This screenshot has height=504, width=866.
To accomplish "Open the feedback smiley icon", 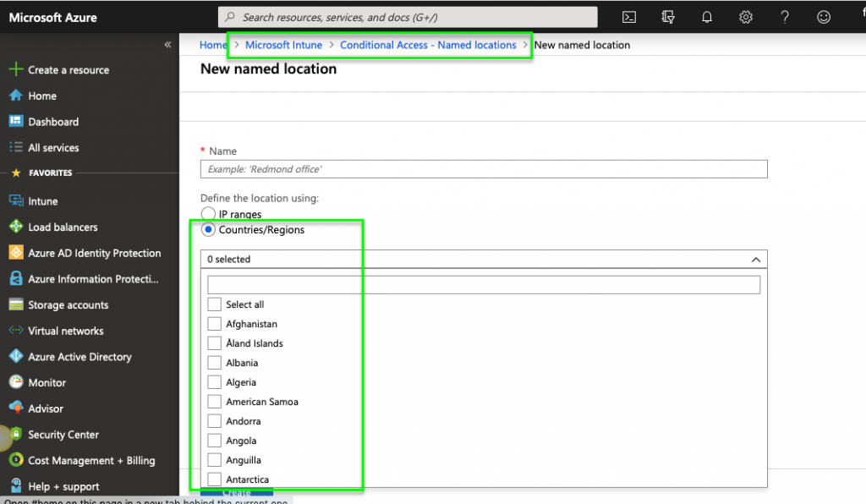I will pyautogui.click(x=824, y=17).
